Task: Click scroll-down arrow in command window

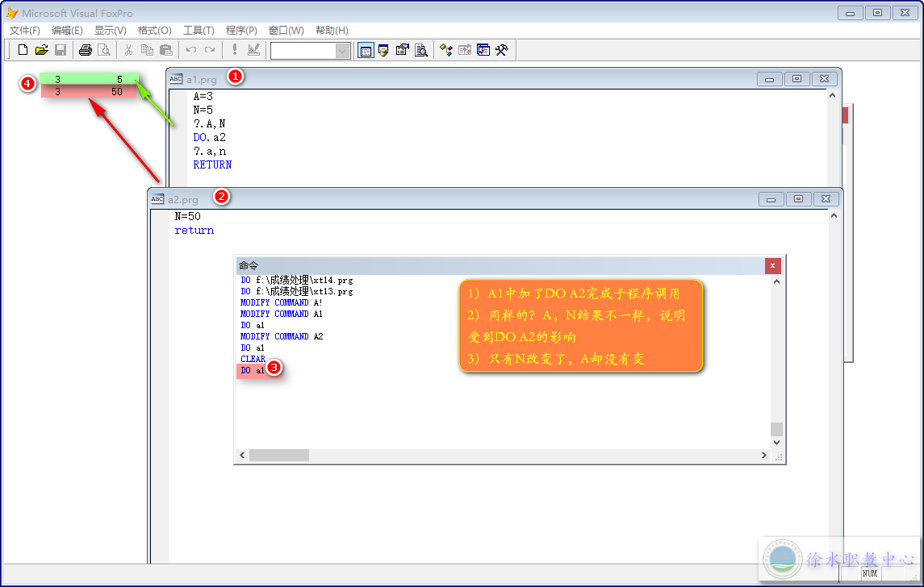Action: (776, 442)
